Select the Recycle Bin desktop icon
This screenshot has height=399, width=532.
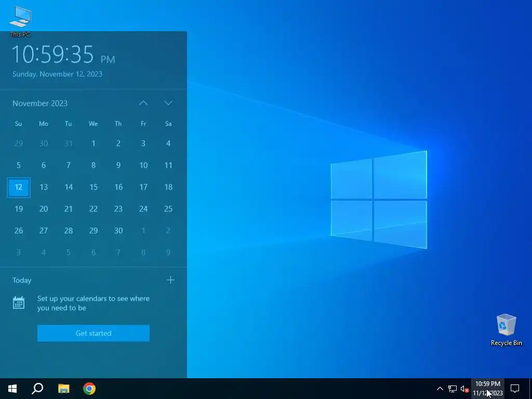(506, 330)
